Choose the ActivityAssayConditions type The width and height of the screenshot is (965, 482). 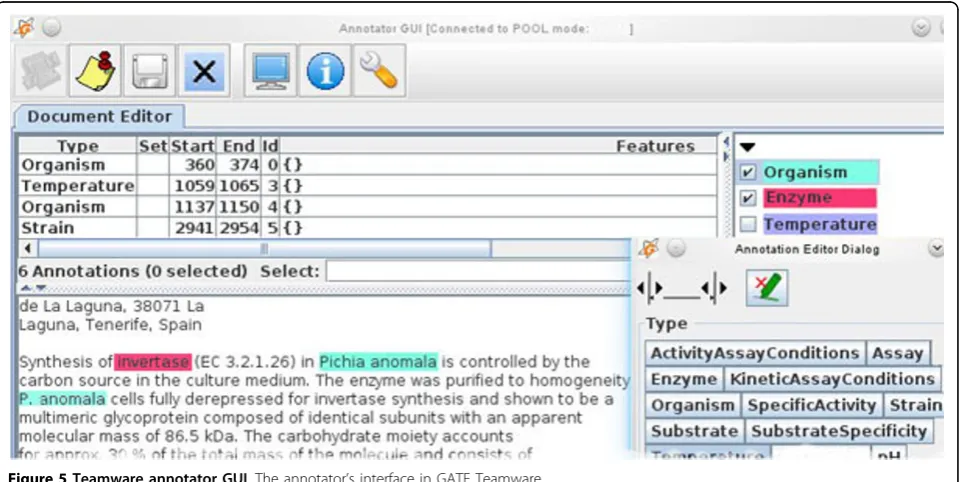coord(755,354)
